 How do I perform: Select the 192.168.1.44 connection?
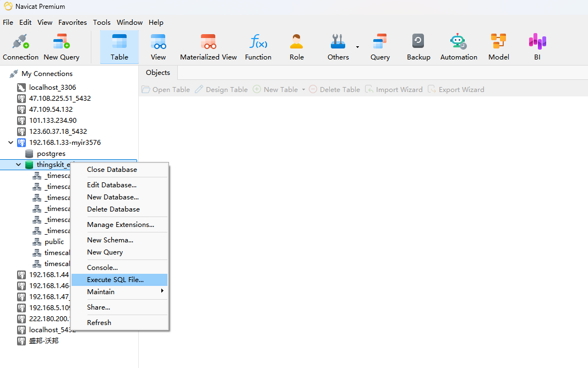coord(49,274)
